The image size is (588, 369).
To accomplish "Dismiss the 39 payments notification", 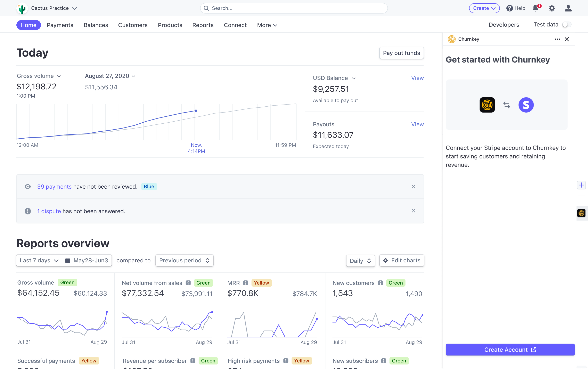I will coord(413,187).
